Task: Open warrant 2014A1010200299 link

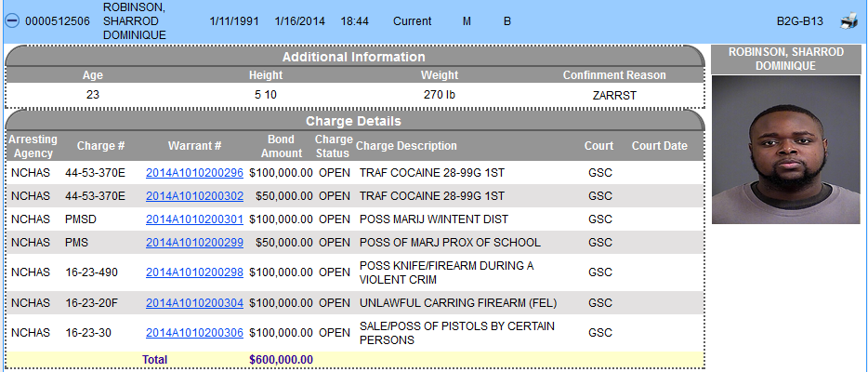Action: coord(194,243)
